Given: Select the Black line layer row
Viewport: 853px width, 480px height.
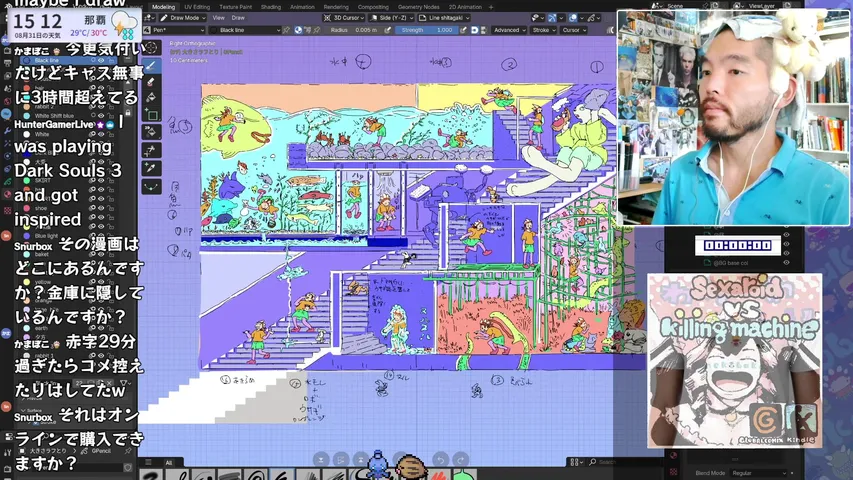Looking at the screenshot, I should tap(69, 60).
